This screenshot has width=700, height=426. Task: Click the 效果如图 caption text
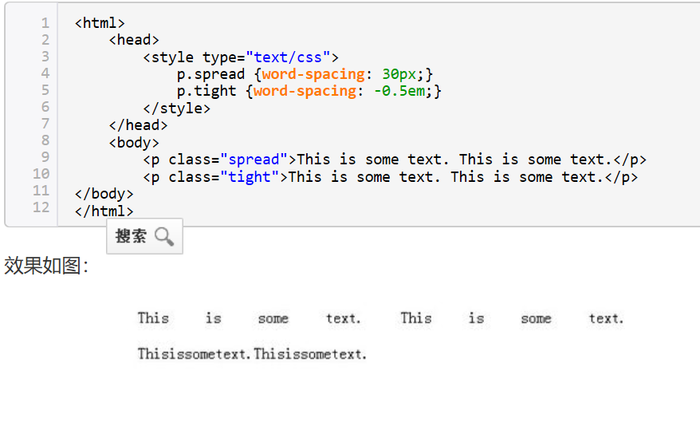click(46, 266)
